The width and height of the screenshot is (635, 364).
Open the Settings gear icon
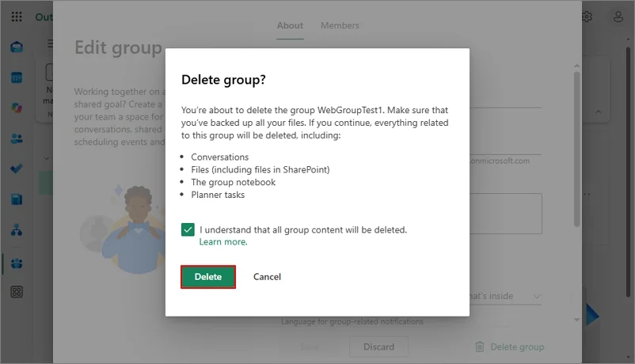[x=587, y=17]
